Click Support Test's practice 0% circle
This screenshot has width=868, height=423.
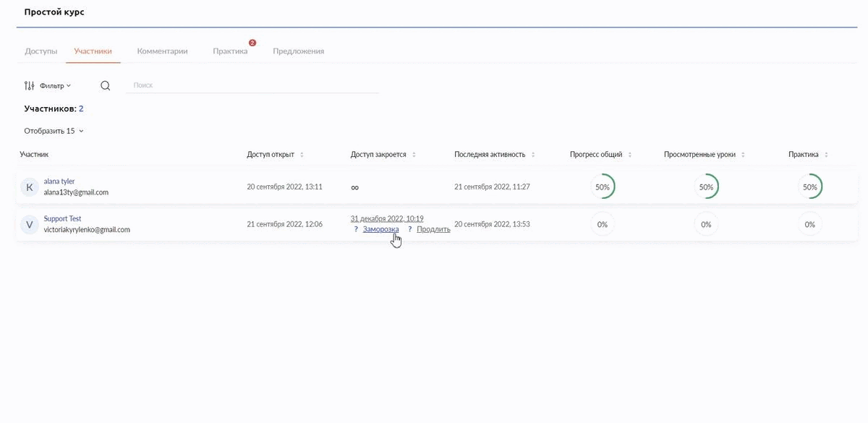[x=810, y=224]
